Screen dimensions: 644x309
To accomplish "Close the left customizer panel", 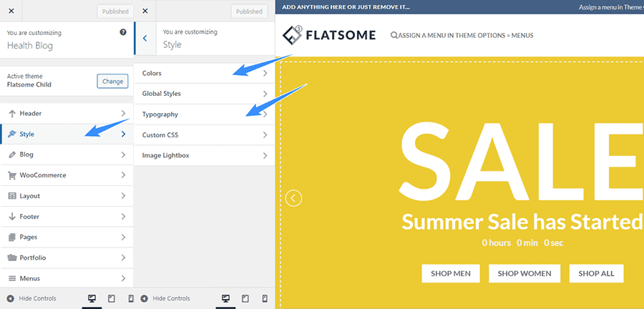I will pyautogui.click(x=11, y=11).
